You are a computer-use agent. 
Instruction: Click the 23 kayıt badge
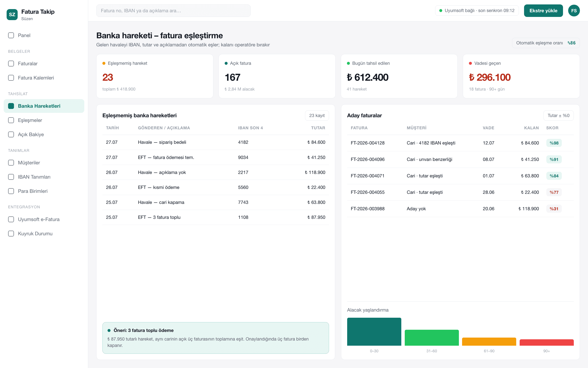click(317, 116)
